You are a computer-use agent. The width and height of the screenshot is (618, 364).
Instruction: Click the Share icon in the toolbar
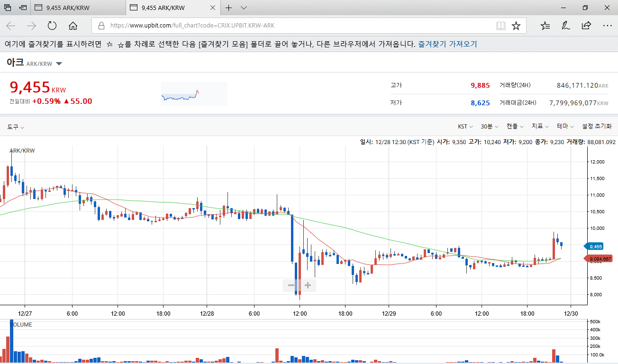click(x=586, y=26)
